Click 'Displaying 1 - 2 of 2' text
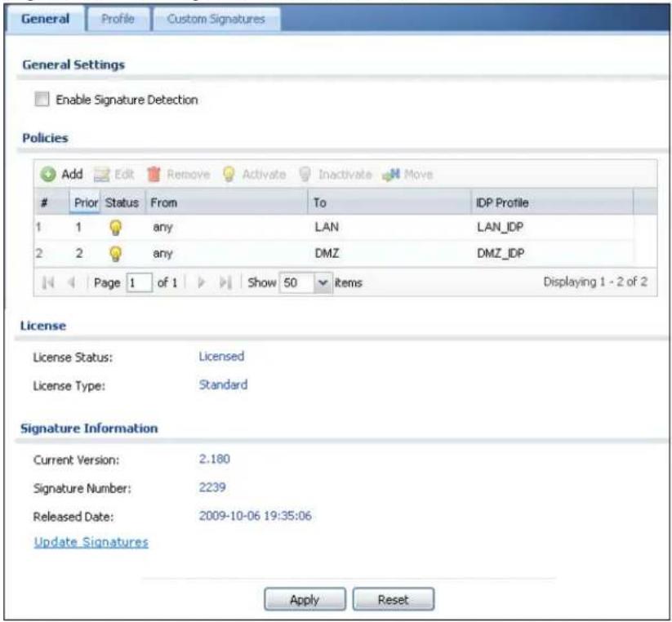The width and height of the screenshot is (672, 622). 595,282
